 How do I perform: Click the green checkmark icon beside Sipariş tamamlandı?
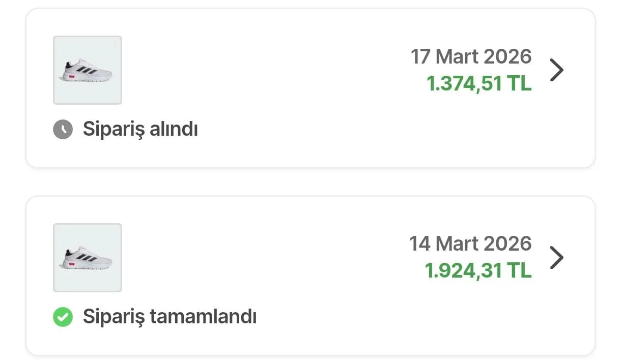63,317
